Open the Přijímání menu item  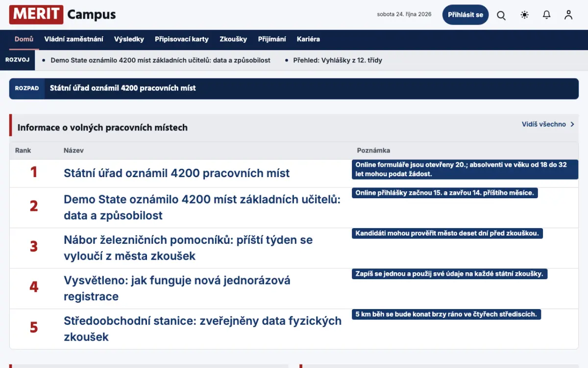tap(272, 39)
